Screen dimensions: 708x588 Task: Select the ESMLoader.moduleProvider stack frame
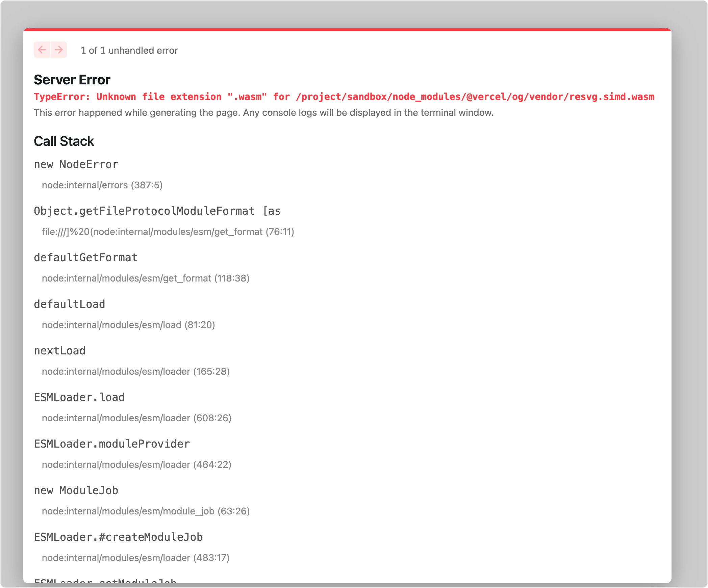click(x=112, y=444)
